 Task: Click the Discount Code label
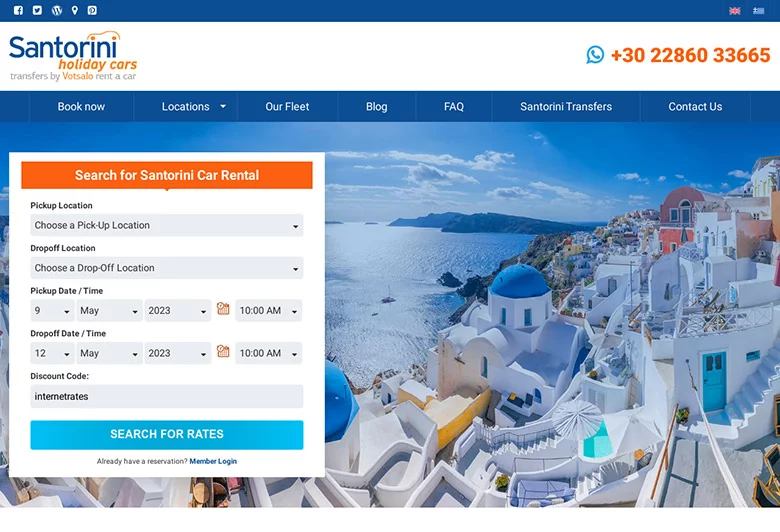tap(60, 376)
